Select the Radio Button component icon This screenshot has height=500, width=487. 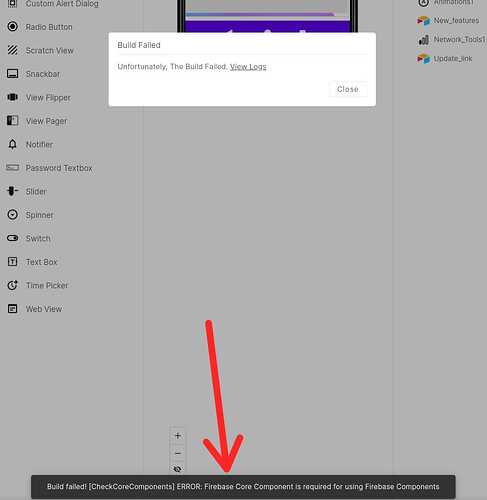click(x=13, y=26)
